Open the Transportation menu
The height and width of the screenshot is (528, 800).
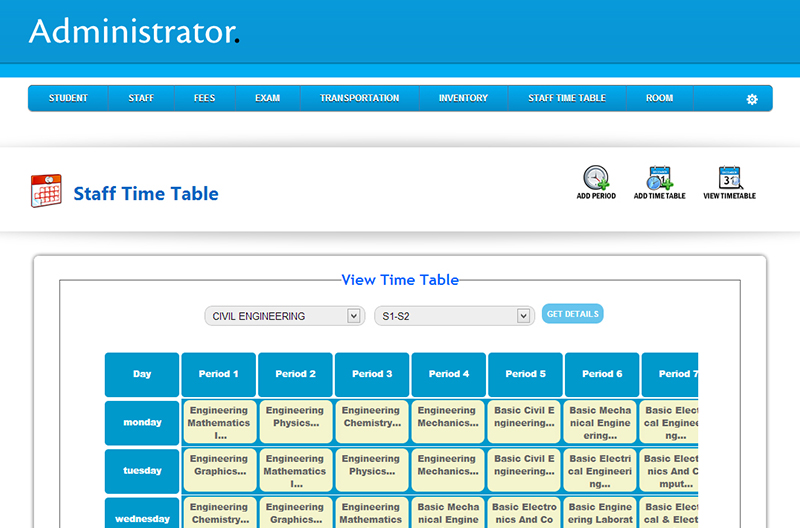(x=359, y=98)
